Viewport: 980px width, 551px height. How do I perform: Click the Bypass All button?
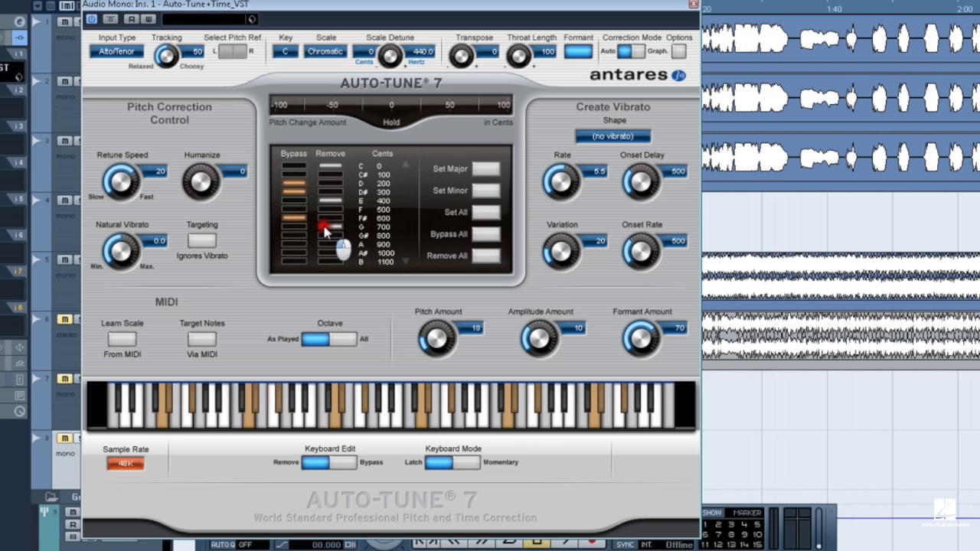coord(485,234)
